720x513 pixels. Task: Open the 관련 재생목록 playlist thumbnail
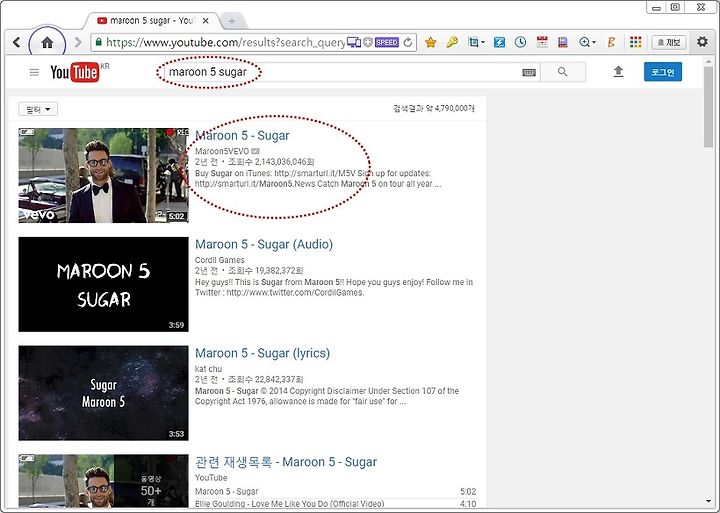[x=103, y=481]
